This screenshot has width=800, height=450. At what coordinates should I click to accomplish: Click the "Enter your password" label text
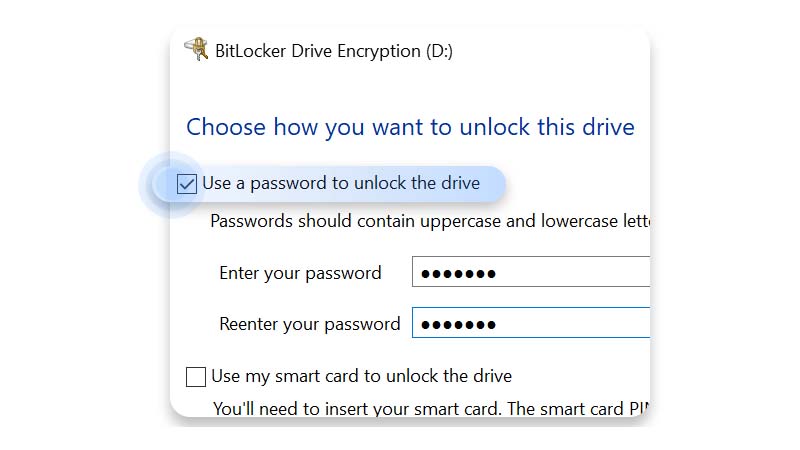[x=301, y=273]
